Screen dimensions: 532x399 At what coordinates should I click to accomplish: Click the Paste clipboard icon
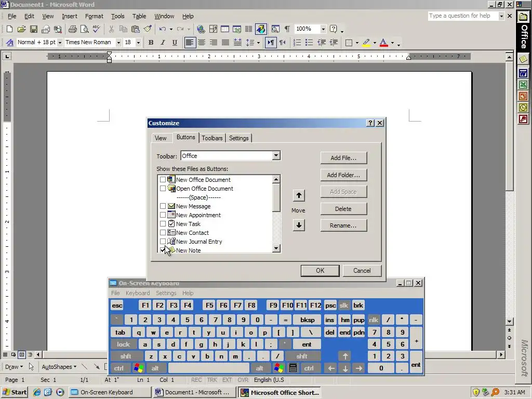point(136,29)
